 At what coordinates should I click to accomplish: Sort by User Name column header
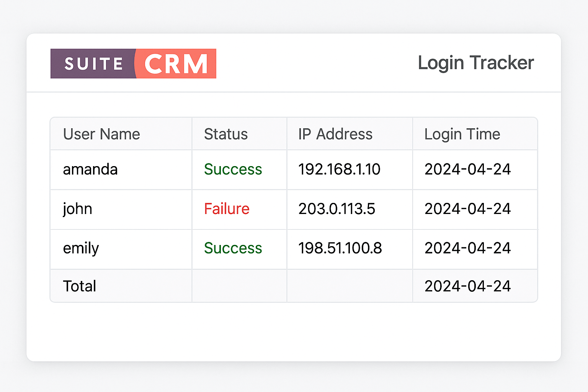[x=101, y=134]
